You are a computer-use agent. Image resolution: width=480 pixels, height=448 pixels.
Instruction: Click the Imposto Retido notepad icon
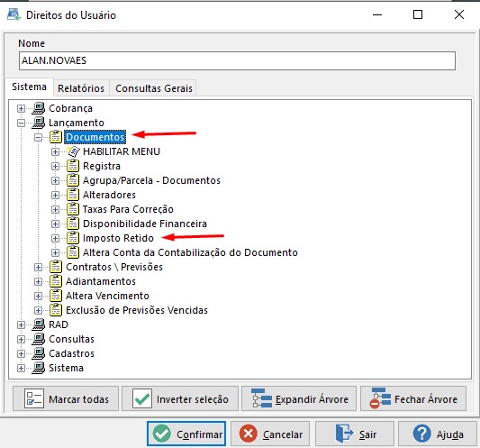(x=73, y=238)
